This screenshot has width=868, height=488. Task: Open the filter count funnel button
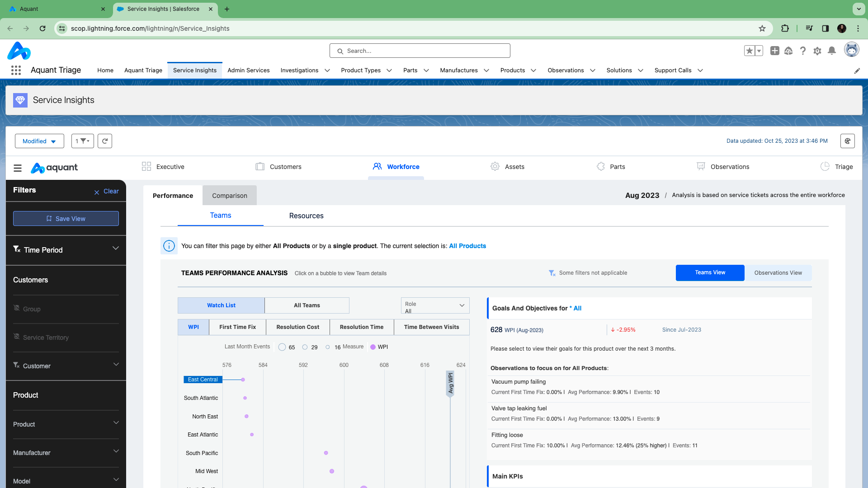82,141
